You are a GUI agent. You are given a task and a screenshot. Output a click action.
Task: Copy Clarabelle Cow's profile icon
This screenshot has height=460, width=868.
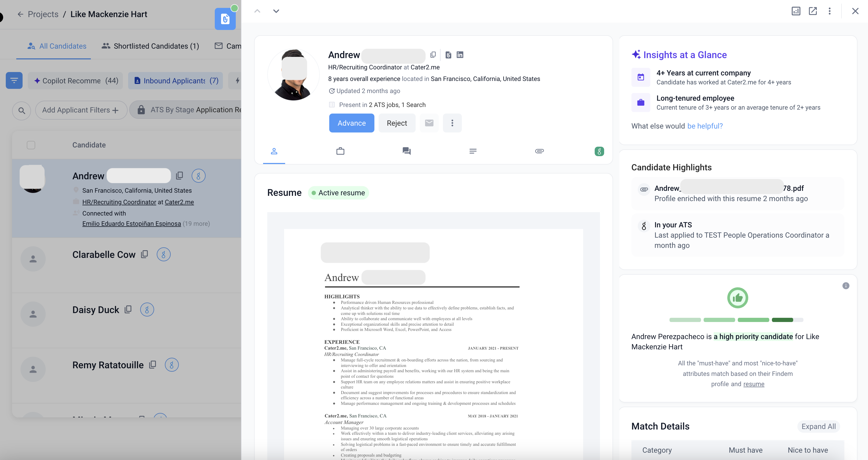145,254
